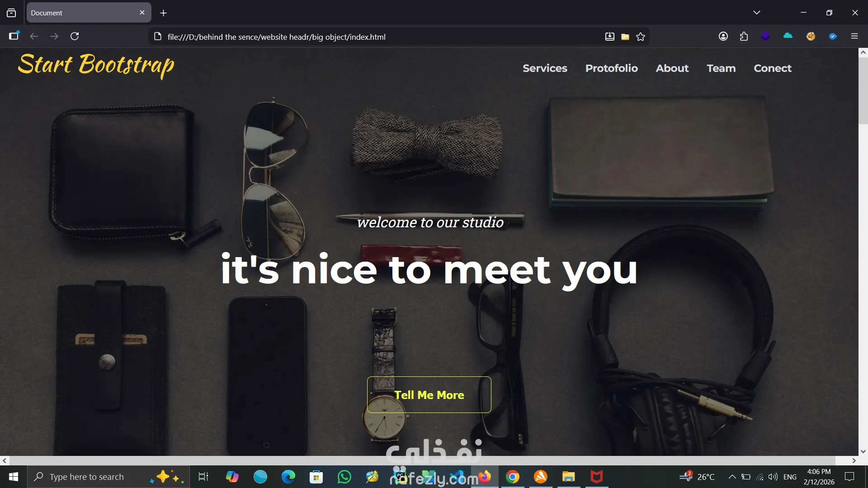
Task: Open the Team nav link
Action: 721,68
